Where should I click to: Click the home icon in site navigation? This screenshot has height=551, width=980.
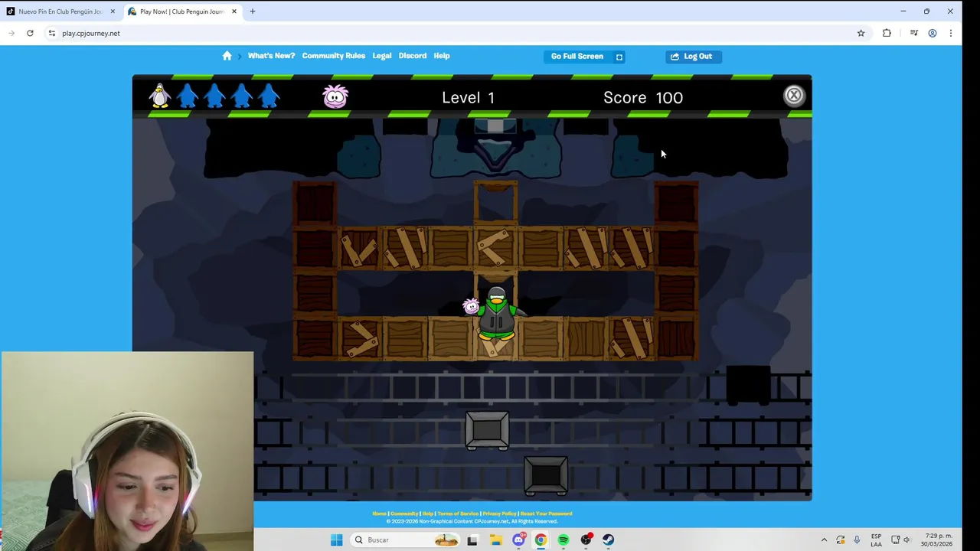click(227, 56)
